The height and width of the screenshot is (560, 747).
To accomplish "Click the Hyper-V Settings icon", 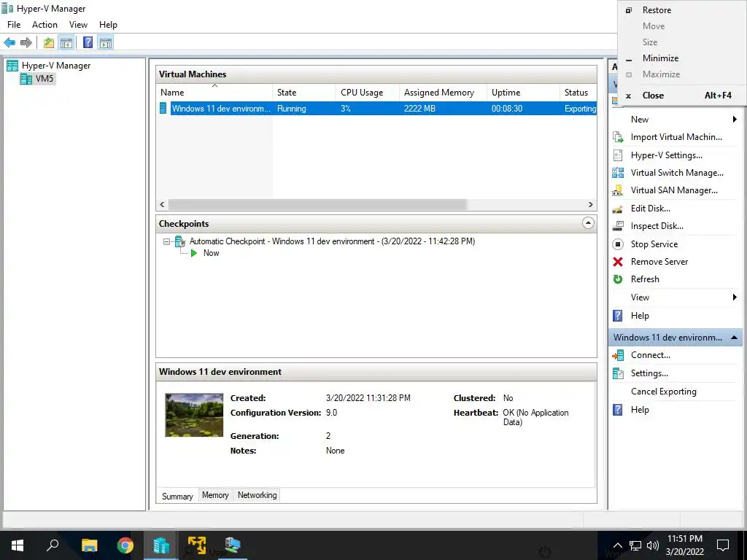I will pyautogui.click(x=618, y=155).
